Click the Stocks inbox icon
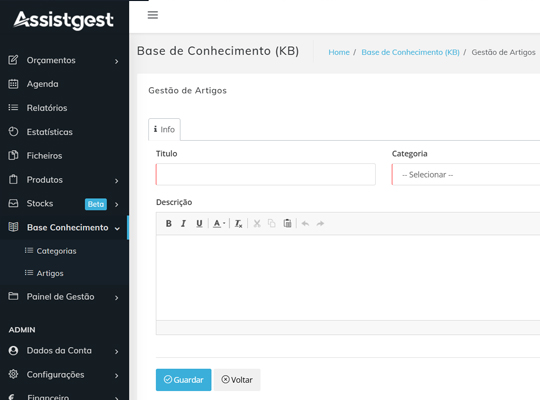This screenshot has height=400, width=540. (x=13, y=203)
